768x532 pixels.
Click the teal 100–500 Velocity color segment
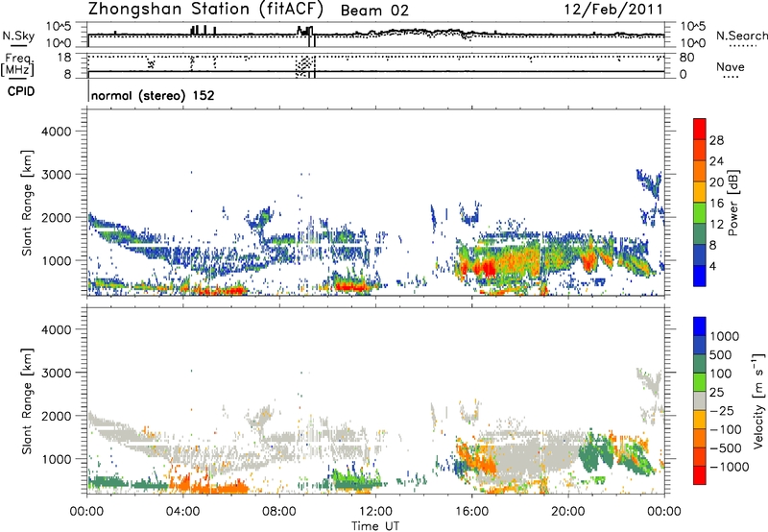click(x=700, y=364)
